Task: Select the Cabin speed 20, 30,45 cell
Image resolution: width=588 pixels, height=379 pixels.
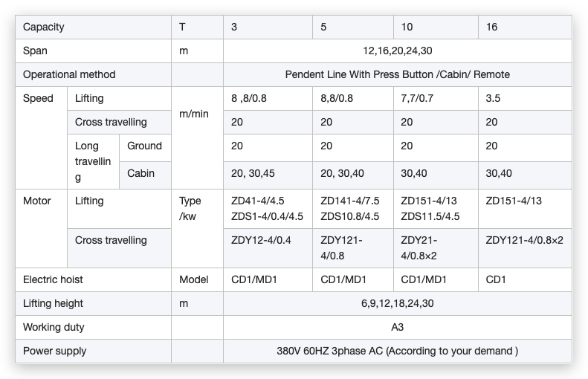Action: (268, 175)
